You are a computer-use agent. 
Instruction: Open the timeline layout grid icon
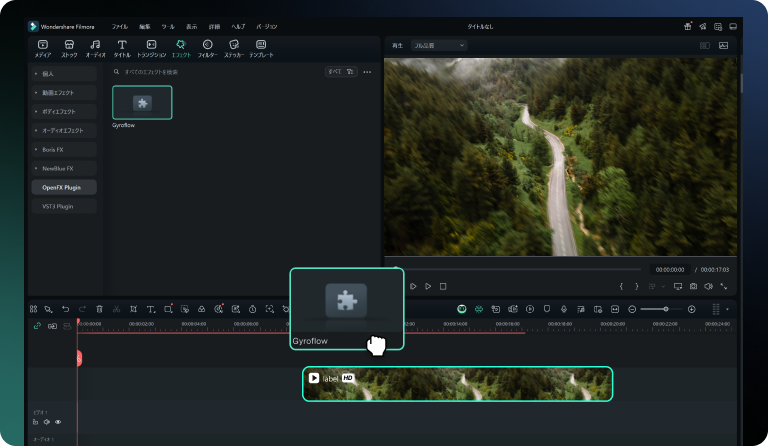[x=33, y=309]
